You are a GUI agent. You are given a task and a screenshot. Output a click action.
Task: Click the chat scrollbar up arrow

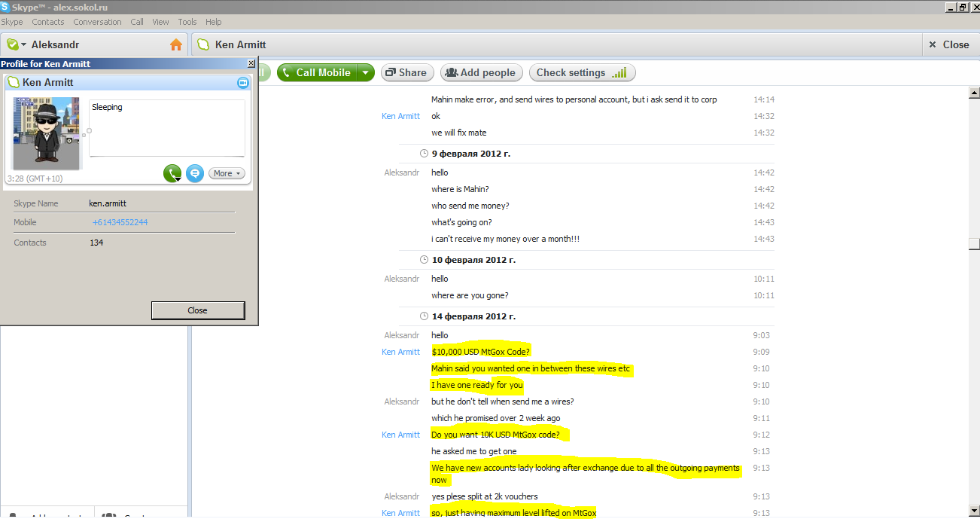coord(973,93)
